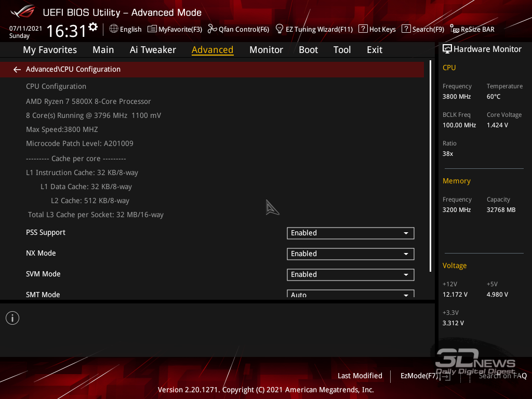Open the Tool tab
Image resolution: width=532 pixels, height=399 pixels.
(342, 50)
